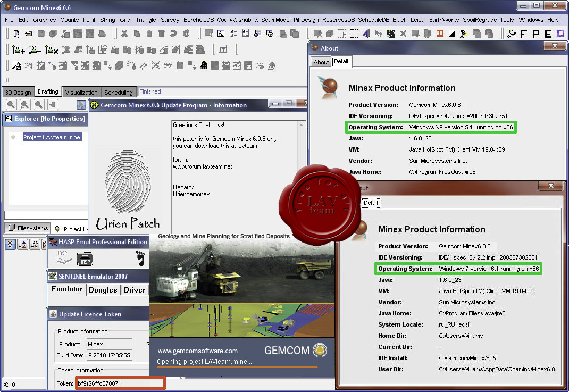Switch to the Drafting tab
This screenshot has height=392, width=569.
coord(48,91)
